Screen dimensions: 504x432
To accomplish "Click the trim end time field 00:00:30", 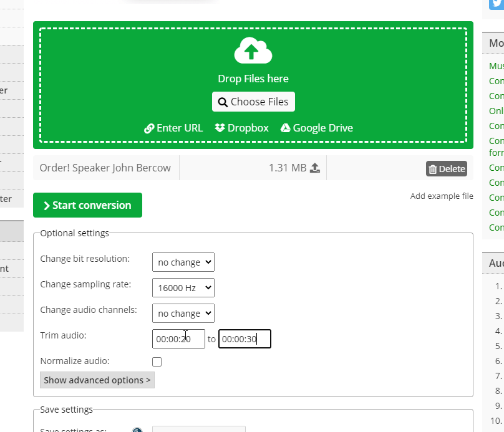I will coord(245,339).
